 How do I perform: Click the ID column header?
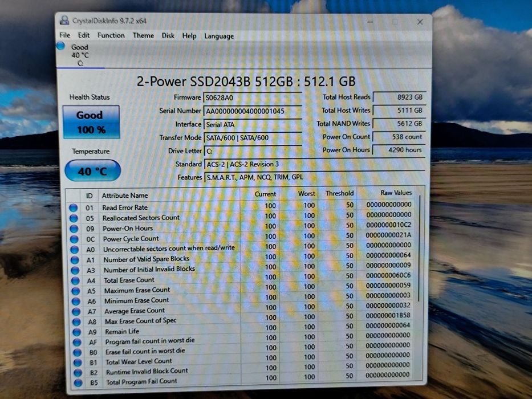(x=89, y=196)
